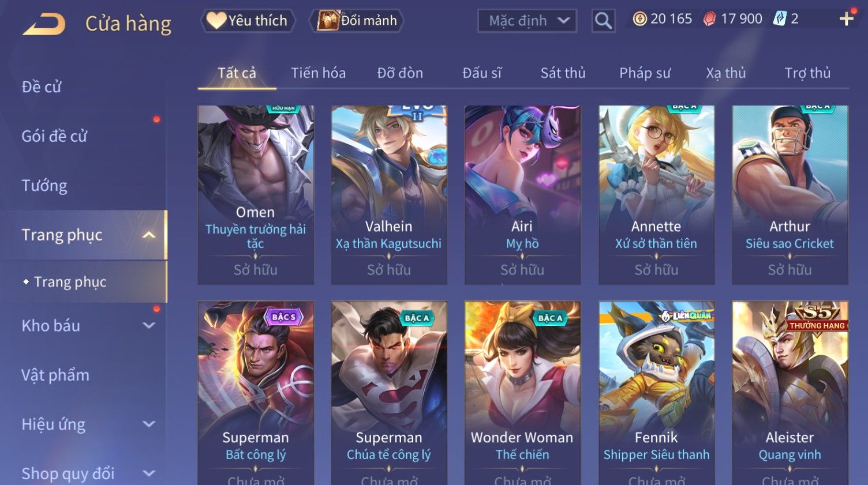
Task: Open Đổi mảnh fragment exchange chest
Action: [357, 21]
